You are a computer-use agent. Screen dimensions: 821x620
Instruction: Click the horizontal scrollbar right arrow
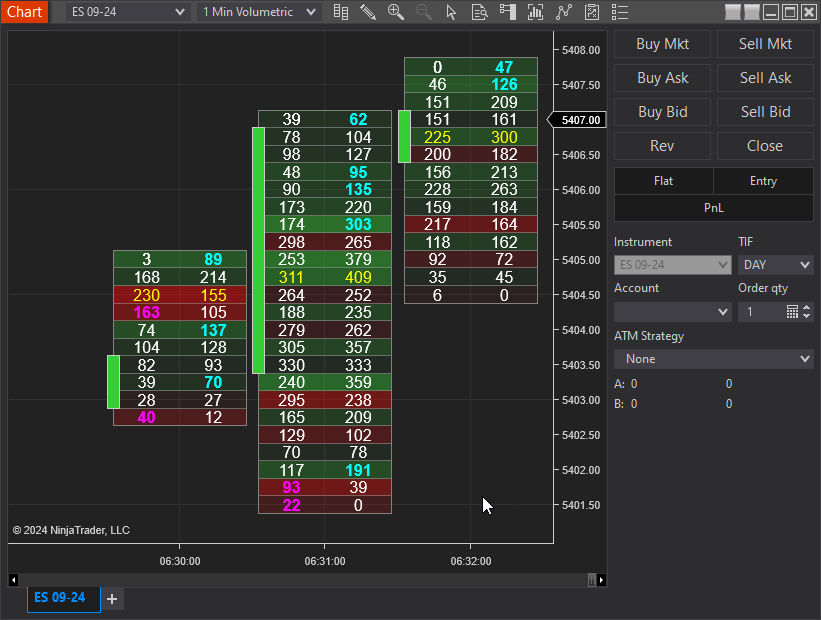[x=602, y=580]
